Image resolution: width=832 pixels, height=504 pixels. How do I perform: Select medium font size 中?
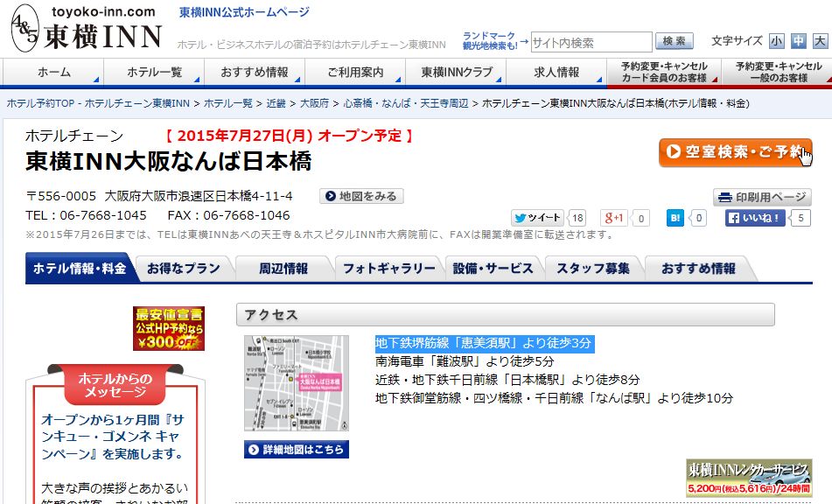(799, 41)
